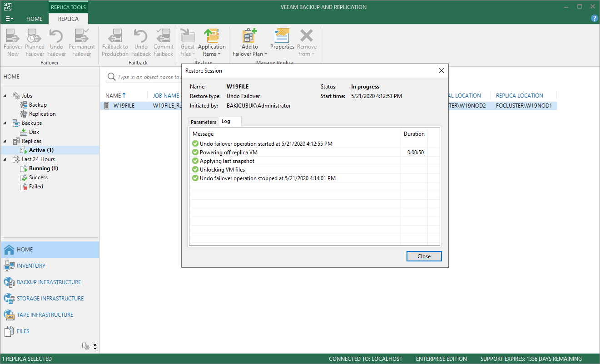The height and width of the screenshot is (364, 600).
Task: Select the Backup jobs tree item
Action: click(x=38, y=105)
